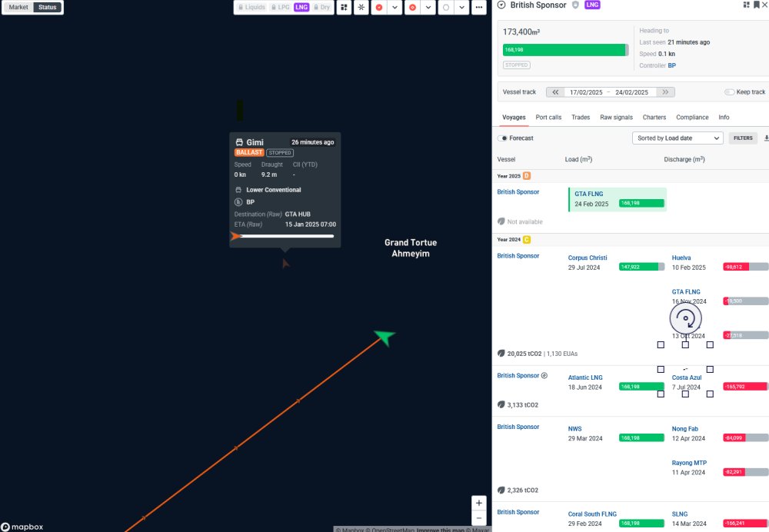
Task: Close the British Sponsor panel
Action: coord(764,5)
